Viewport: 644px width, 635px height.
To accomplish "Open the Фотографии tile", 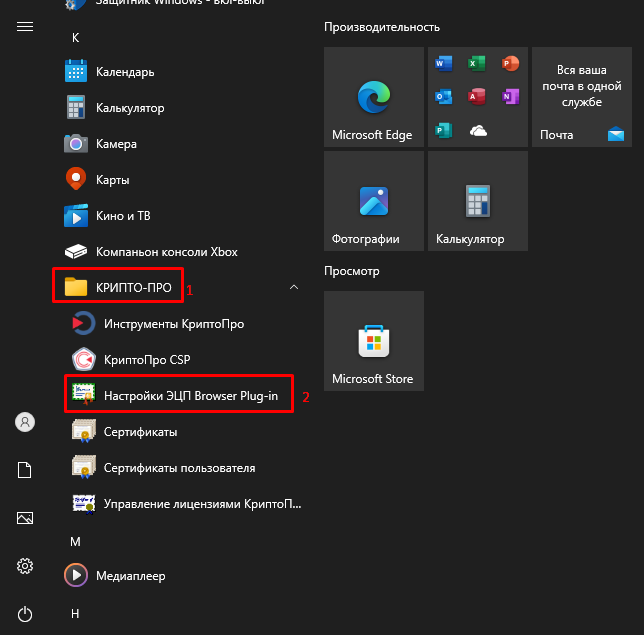I will point(374,201).
